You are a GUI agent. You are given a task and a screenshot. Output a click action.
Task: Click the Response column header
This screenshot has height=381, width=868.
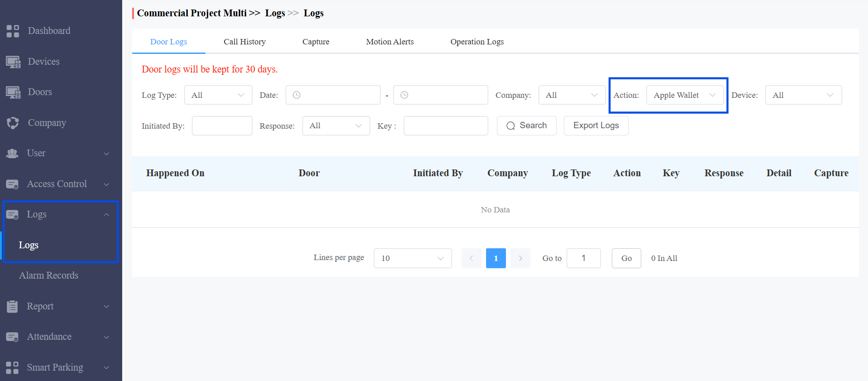point(724,173)
